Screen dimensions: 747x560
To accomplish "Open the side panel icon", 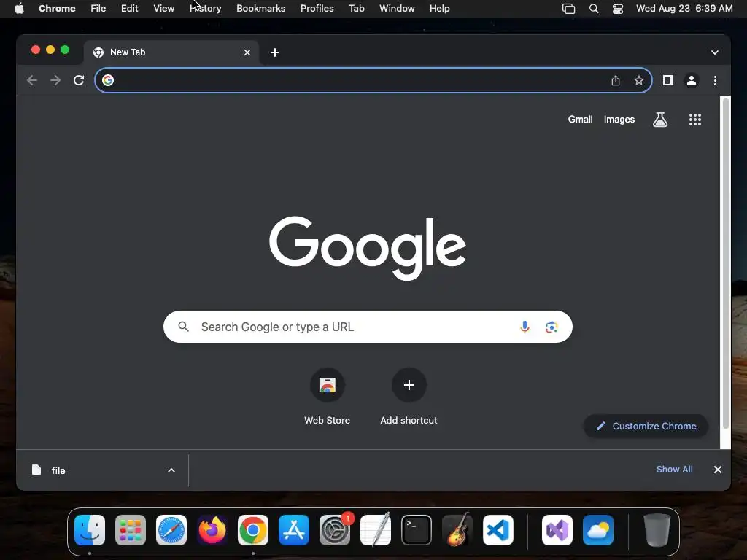I will click(668, 80).
